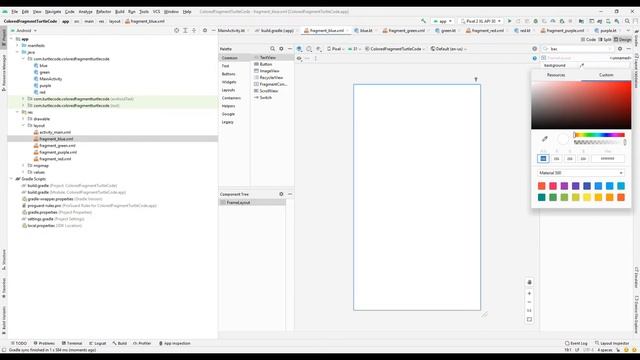640x360 pixels.
Task: Search the Palette with its magnifier icon
Action: 272,49
